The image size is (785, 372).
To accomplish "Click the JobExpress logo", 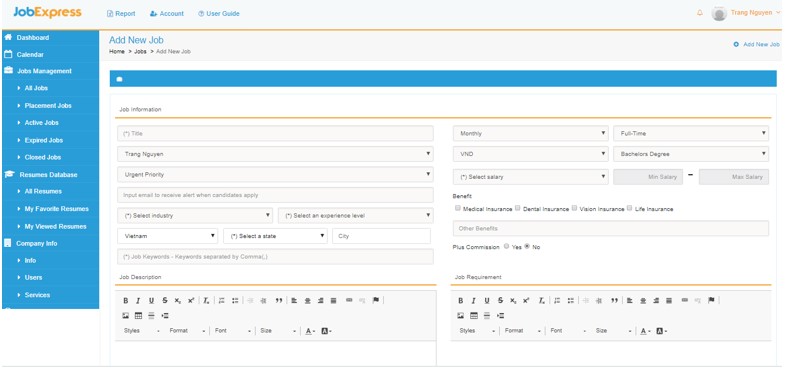I will tap(47, 13).
